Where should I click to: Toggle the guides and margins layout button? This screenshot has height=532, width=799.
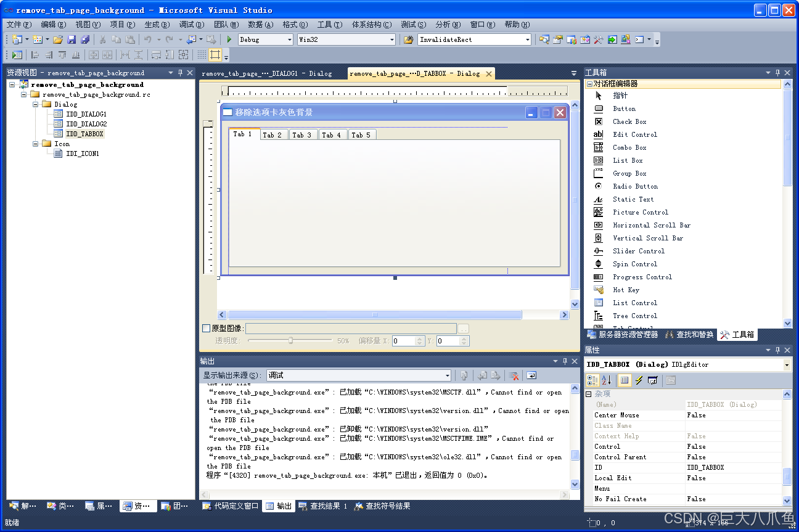click(x=215, y=55)
